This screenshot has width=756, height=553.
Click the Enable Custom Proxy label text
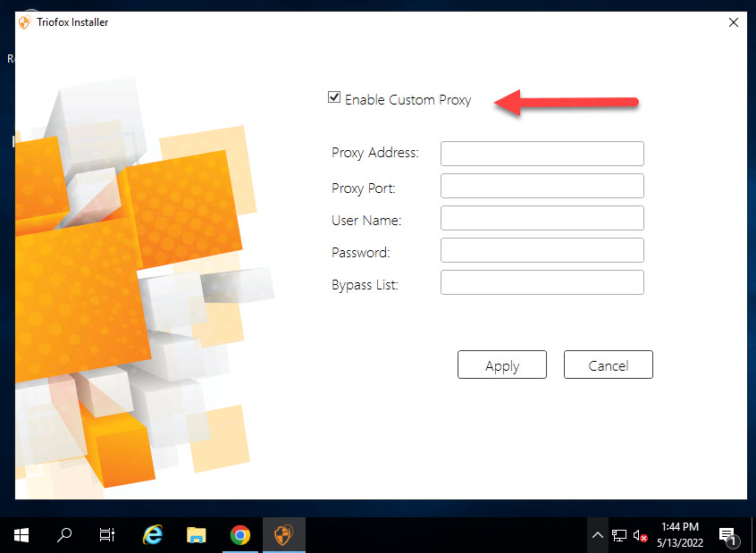coord(407,100)
